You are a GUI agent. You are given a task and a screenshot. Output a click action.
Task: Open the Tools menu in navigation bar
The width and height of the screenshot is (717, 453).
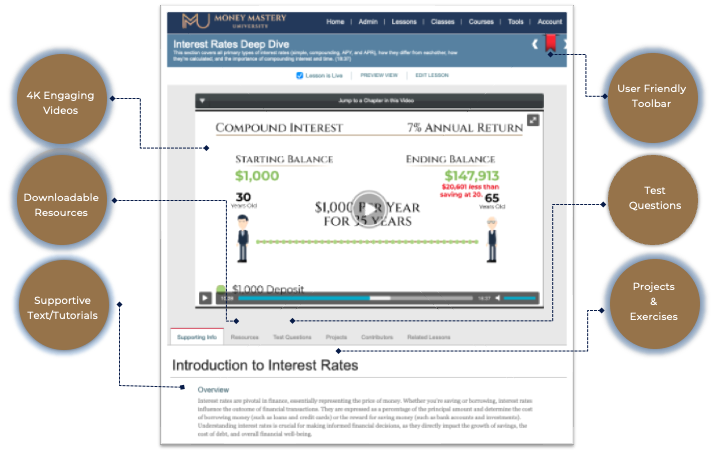click(515, 21)
